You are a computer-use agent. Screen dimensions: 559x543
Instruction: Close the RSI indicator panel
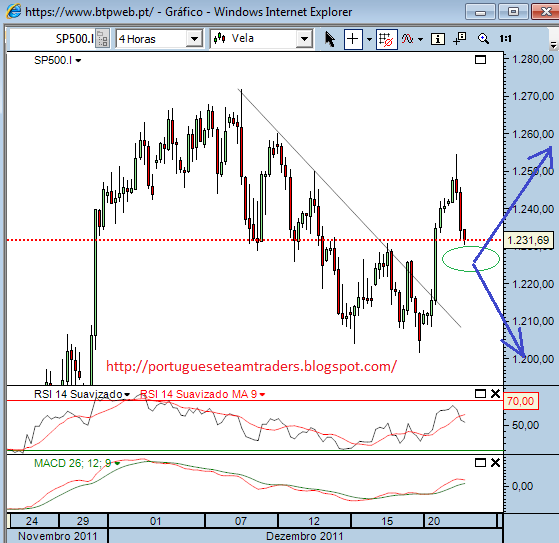495,394
